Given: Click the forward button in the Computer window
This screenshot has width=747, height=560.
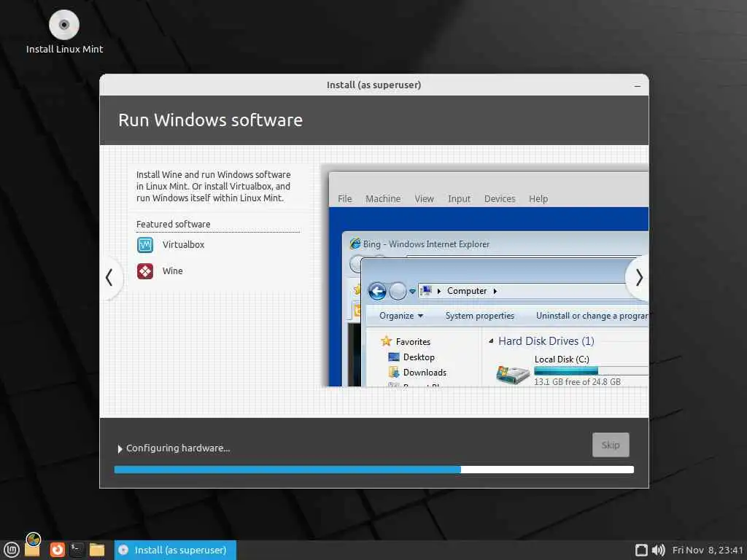Looking at the screenshot, I should pyautogui.click(x=398, y=291).
